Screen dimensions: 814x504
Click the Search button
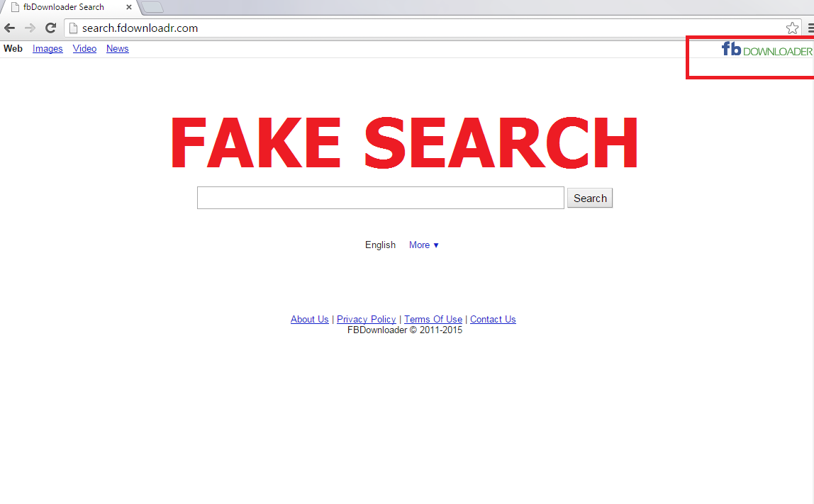click(x=590, y=198)
